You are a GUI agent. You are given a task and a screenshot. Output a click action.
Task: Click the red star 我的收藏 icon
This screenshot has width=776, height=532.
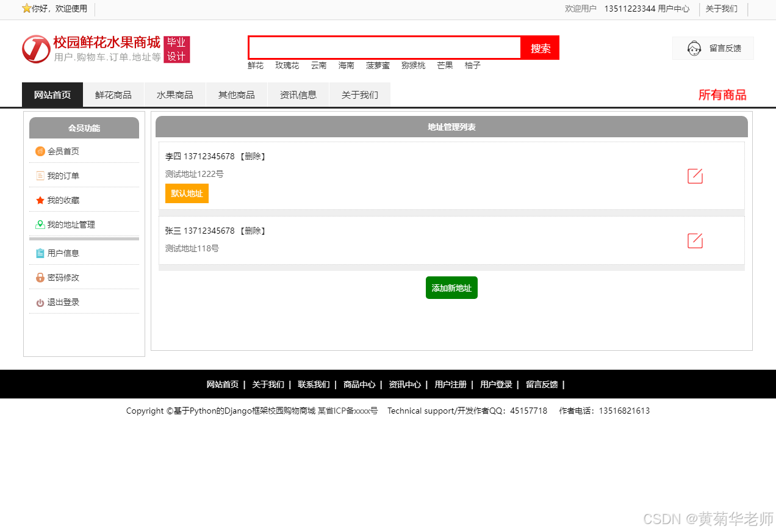(x=40, y=200)
